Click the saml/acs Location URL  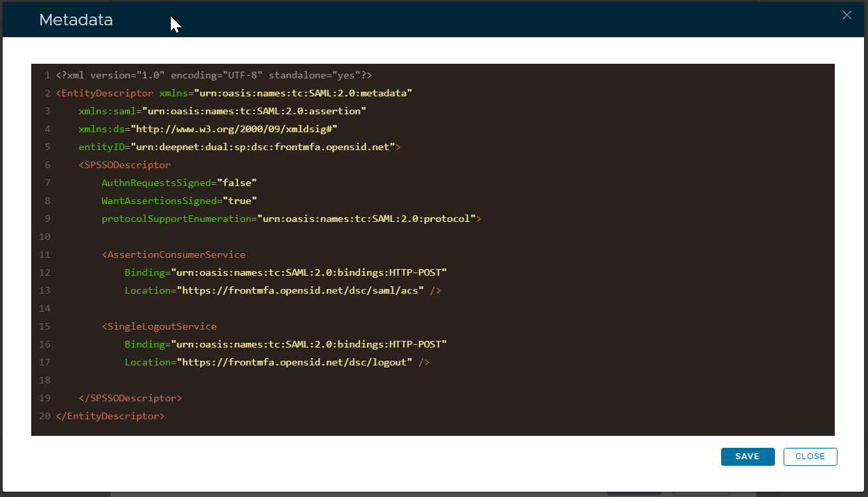point(300,290)
